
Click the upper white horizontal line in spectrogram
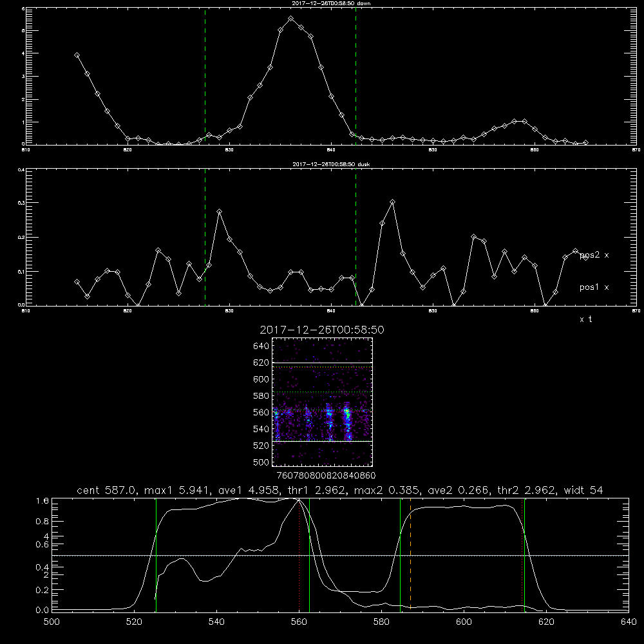[323, 363]
